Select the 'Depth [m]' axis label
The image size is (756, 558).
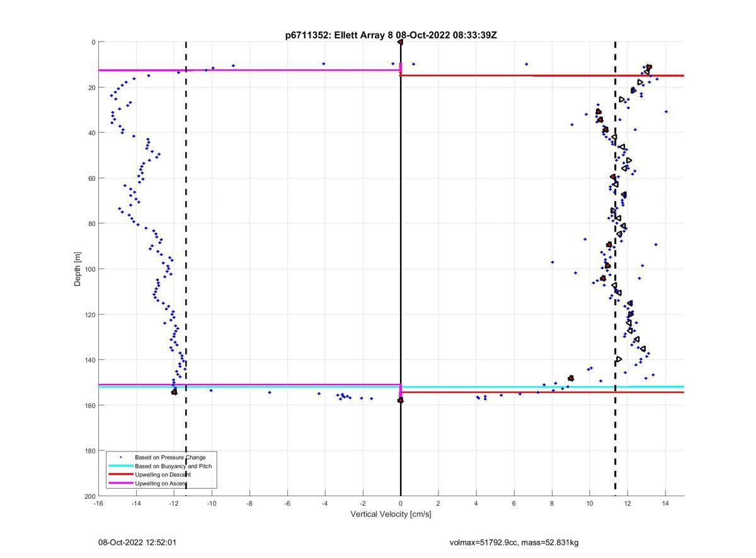point(78,269)
